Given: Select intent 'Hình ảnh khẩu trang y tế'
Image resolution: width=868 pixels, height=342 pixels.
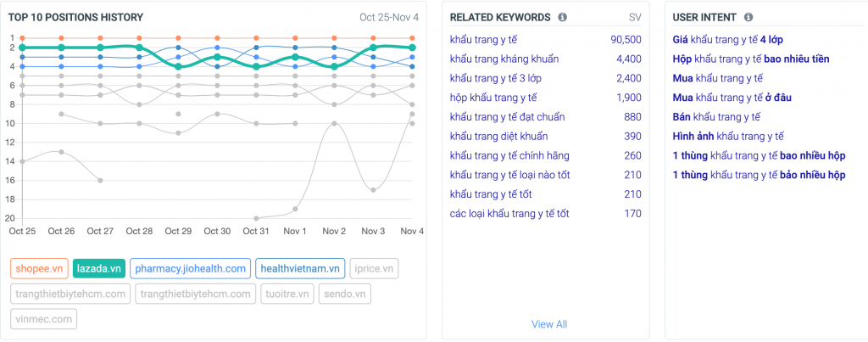Looking at the screenshot, I should [728, 136].
